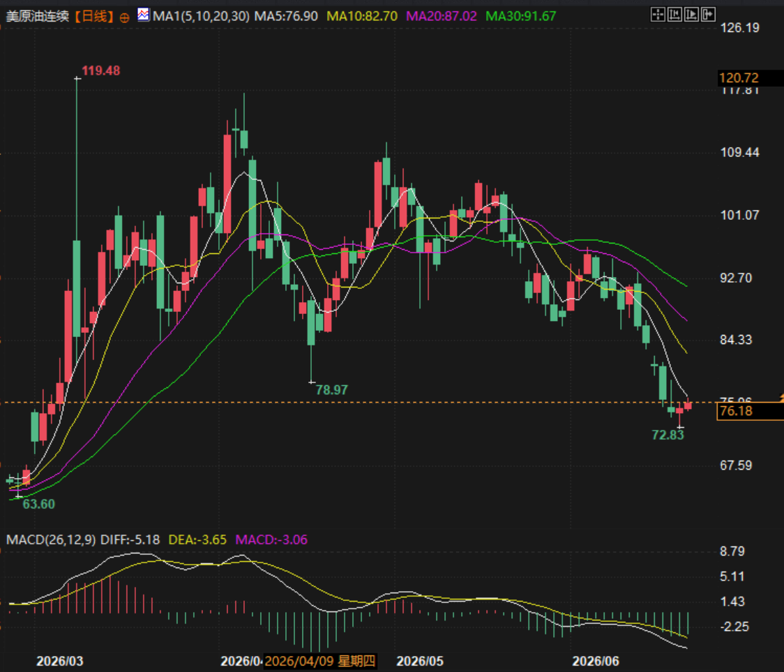Click the 120.72 crosshair price tag
Viewport: 784px width, 672px height.
pos(750,78)
